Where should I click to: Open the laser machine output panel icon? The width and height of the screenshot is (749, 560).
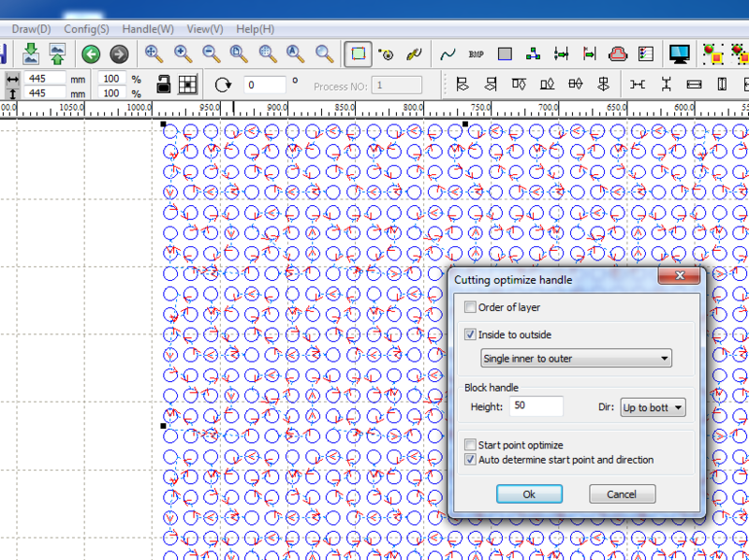point(679,53)
